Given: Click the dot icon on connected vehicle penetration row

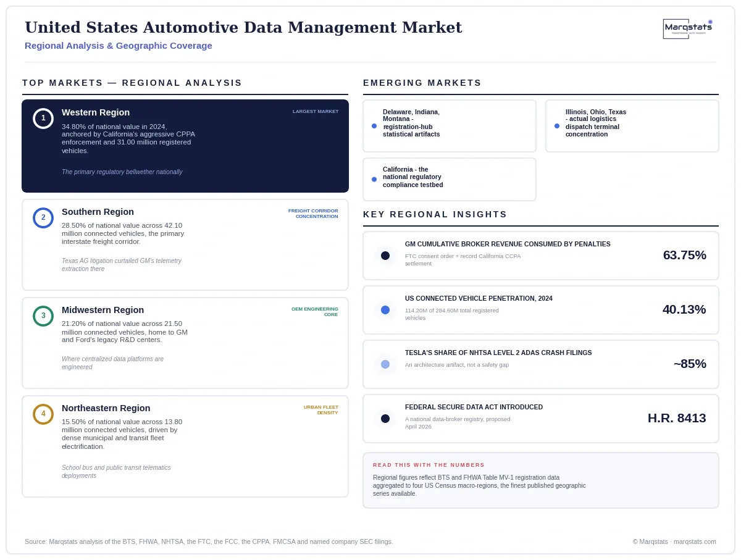Looking at the screenshot, I should (x=385, y=310).
